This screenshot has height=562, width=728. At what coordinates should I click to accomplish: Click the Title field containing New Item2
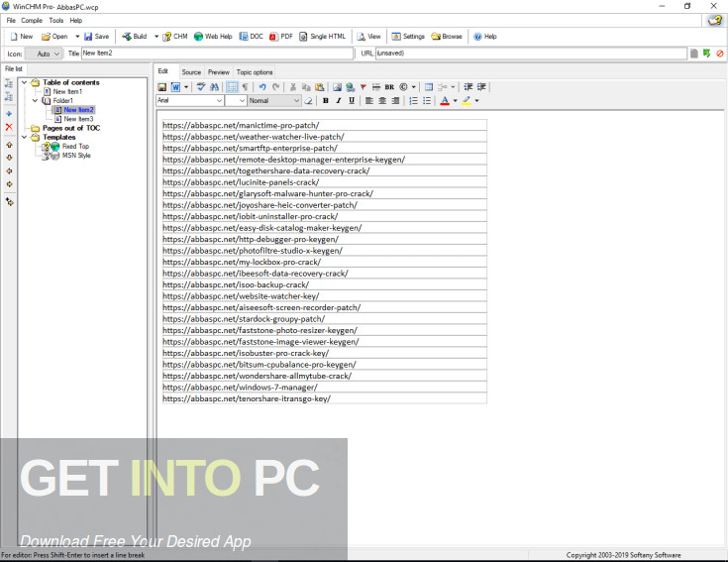217,53
